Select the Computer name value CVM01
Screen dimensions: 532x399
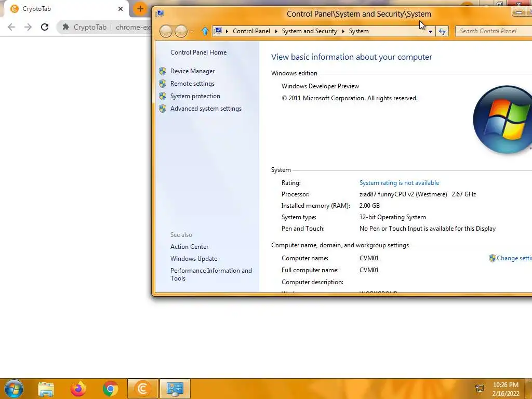(369, 258)
